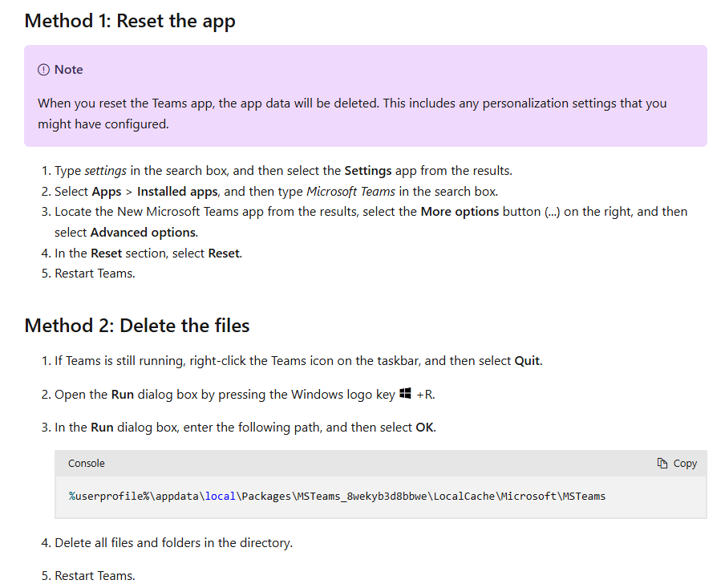
Task: Click the info circle icon in the Note box
Action: (43, 69)
